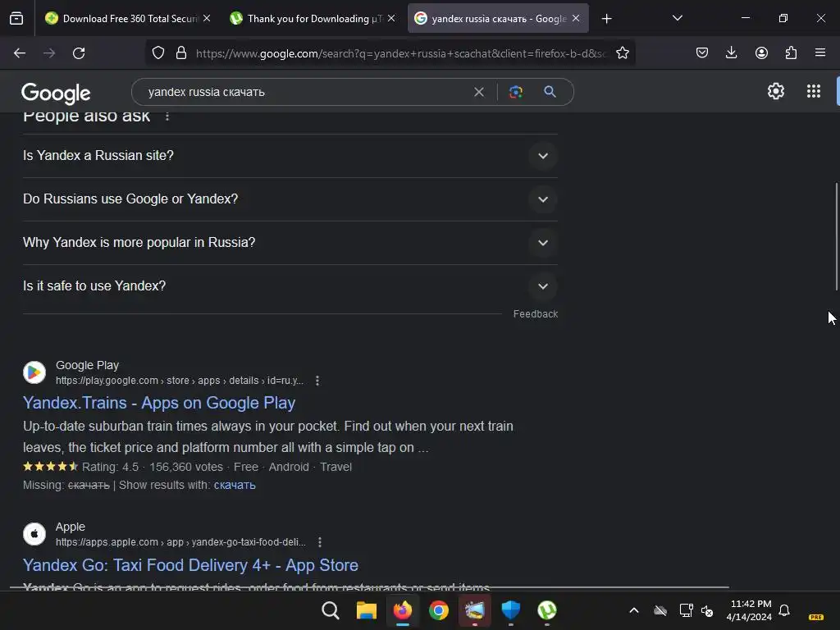Show results with скачать link
The height and width of the screenshot is (630, 840).
pyautogui.click(x=235, y=486)
